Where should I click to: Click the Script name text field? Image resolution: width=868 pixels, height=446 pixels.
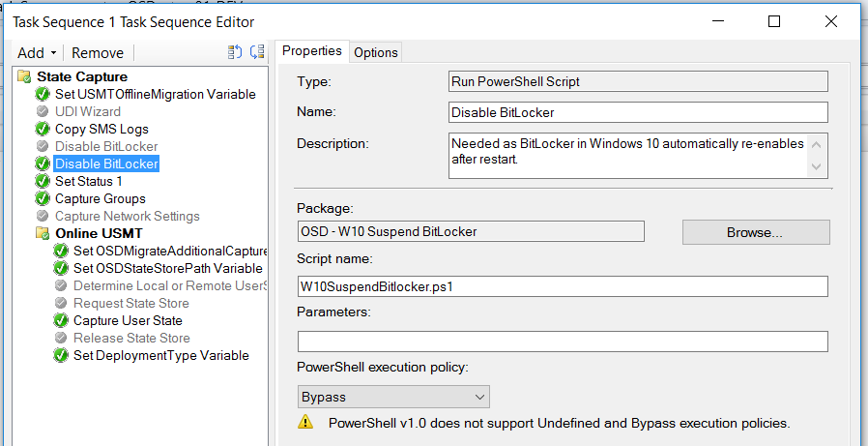tap(563, 286)
